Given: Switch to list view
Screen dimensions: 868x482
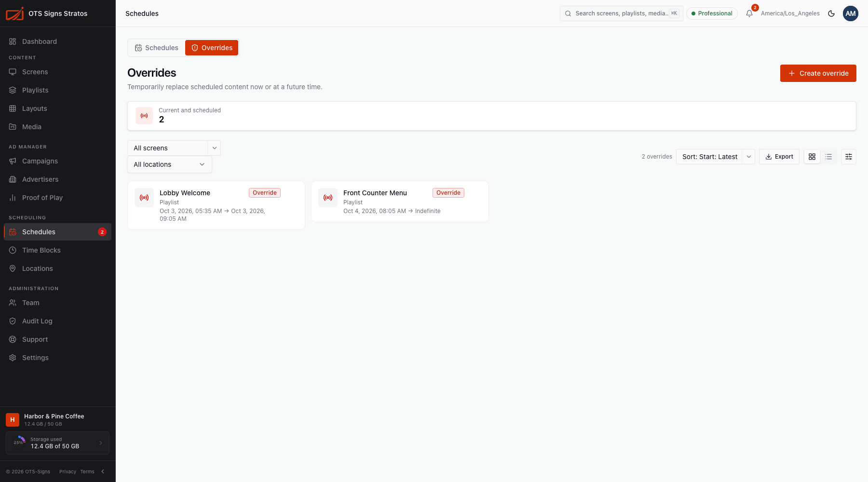Looking at the screenshot, I should tap(828, 157).
